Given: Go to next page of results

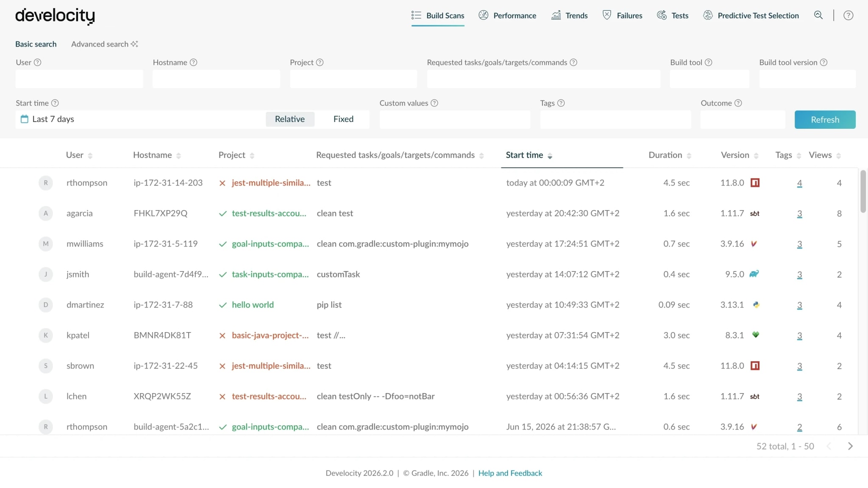Looking at the screenshot, I should click(850, 446).
